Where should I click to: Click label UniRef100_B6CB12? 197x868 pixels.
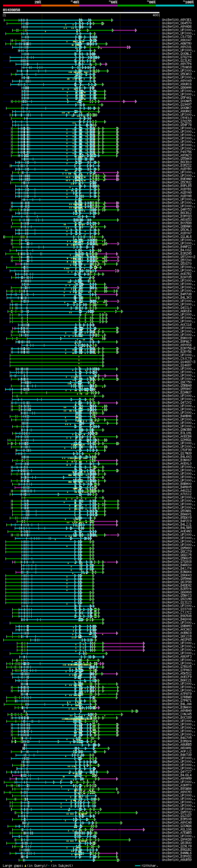point(177,213)
